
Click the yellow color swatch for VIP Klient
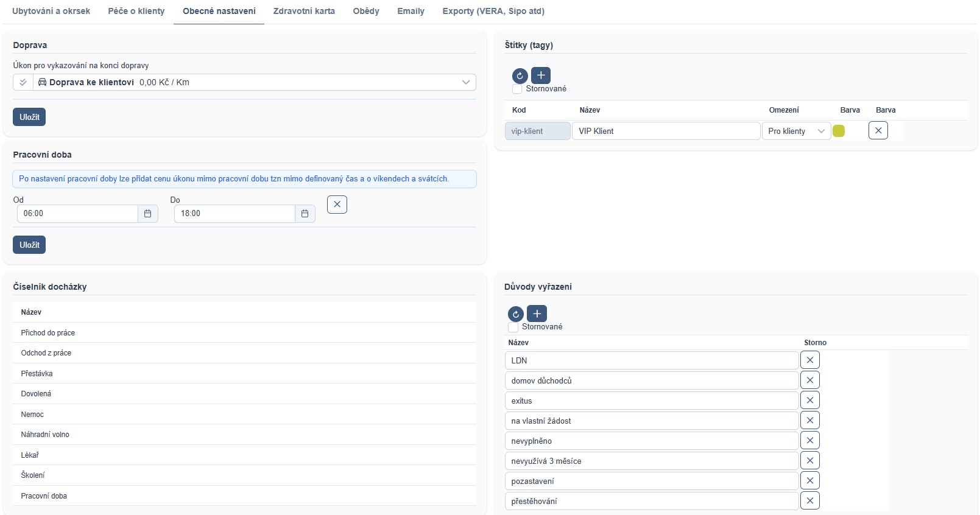tap(839, 131)
